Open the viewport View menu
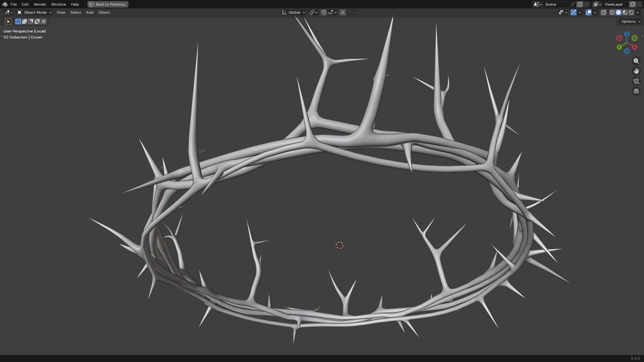644x362 pixels. tap(61, 12)
